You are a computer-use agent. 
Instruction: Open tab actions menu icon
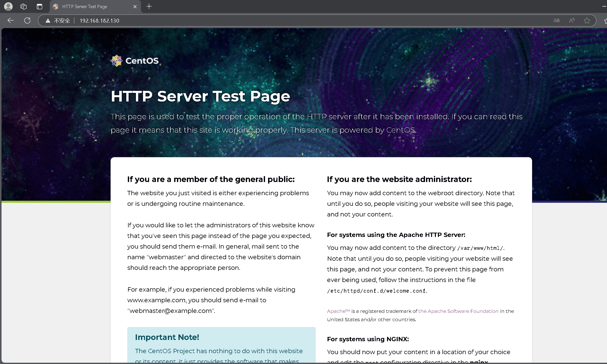[39, 7]
